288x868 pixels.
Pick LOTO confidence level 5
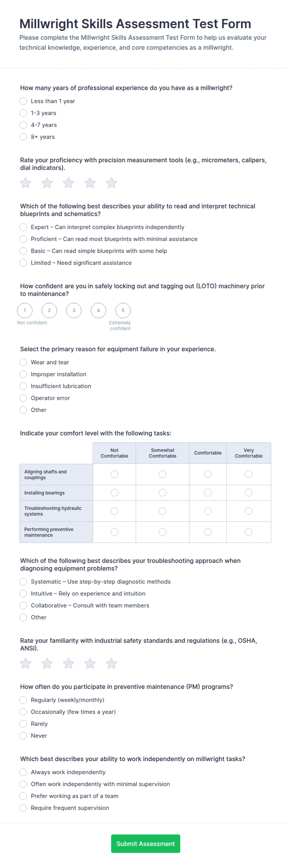123,310
